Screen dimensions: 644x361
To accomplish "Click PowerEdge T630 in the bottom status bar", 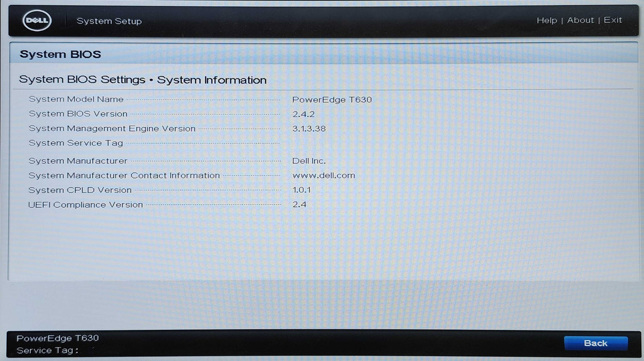I will pyautogui.click(x=58, y=338).
